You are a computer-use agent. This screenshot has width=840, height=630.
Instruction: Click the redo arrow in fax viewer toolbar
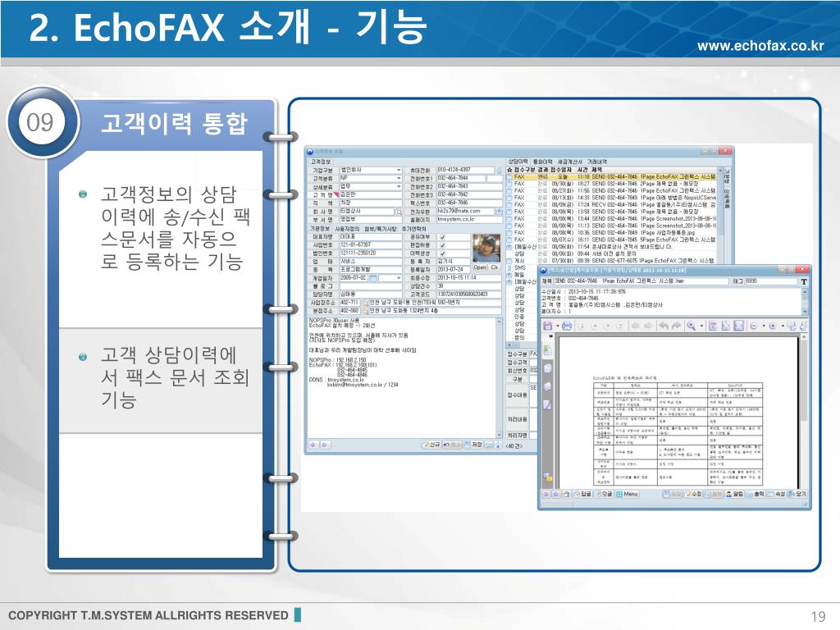pyautogui.click(x=676, y=326)
